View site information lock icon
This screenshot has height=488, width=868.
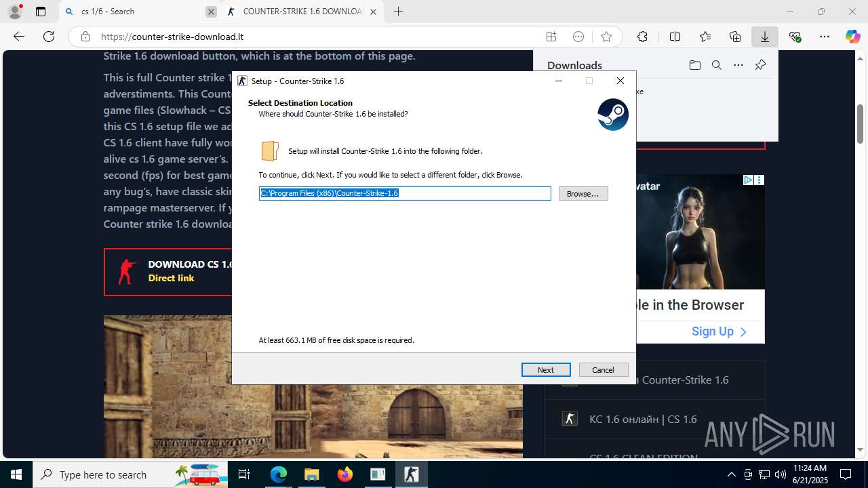pos(85,37)
